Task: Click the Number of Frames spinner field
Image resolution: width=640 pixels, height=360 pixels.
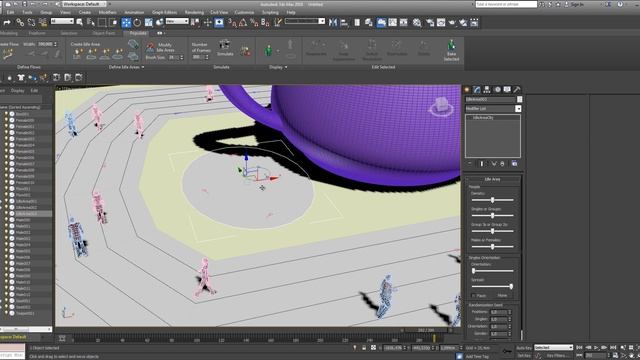Action: [197, 57]
